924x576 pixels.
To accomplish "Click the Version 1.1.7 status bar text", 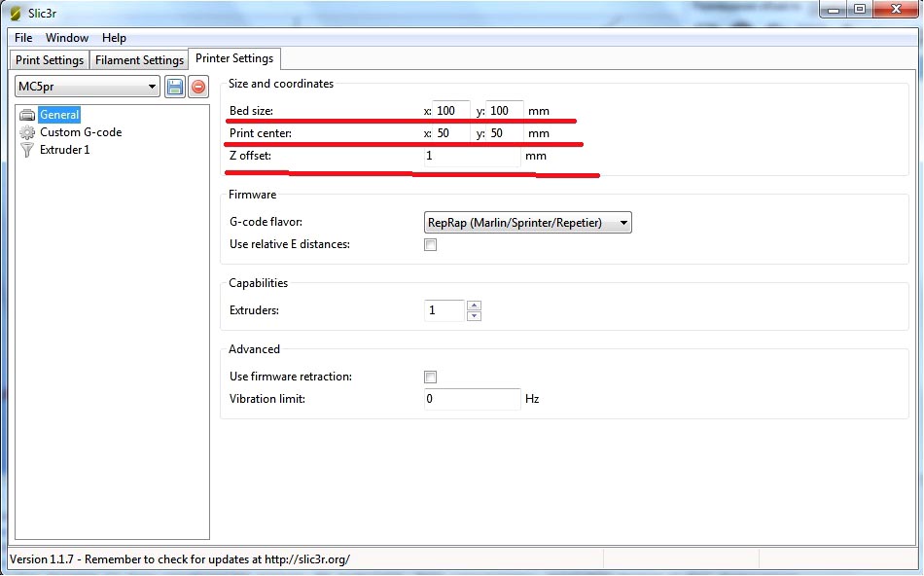I will (x=180, y=559).
